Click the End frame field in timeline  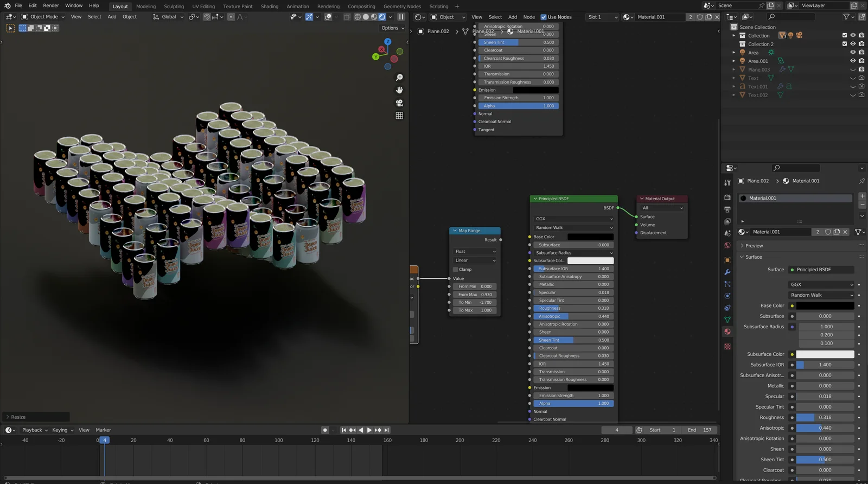tap(700, 430)
